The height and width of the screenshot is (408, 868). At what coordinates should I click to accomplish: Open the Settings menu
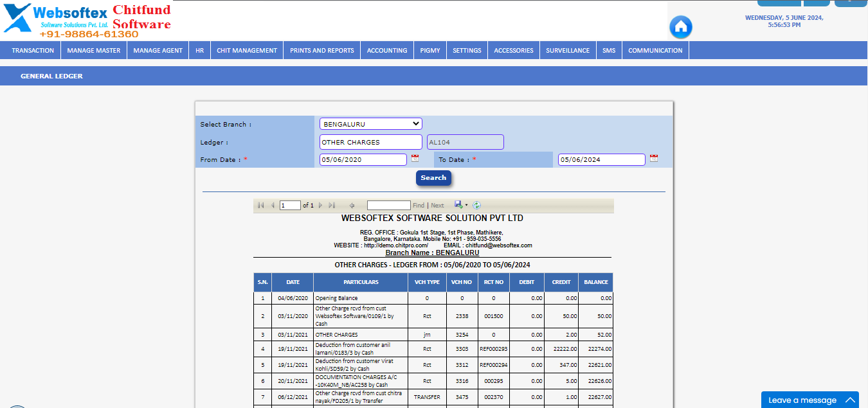(467, 50)
